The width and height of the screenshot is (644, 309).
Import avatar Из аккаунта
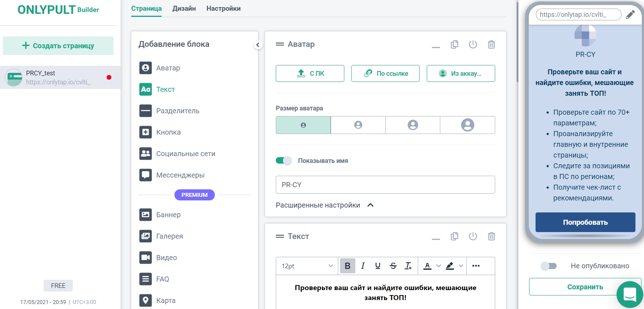[461, 73]
